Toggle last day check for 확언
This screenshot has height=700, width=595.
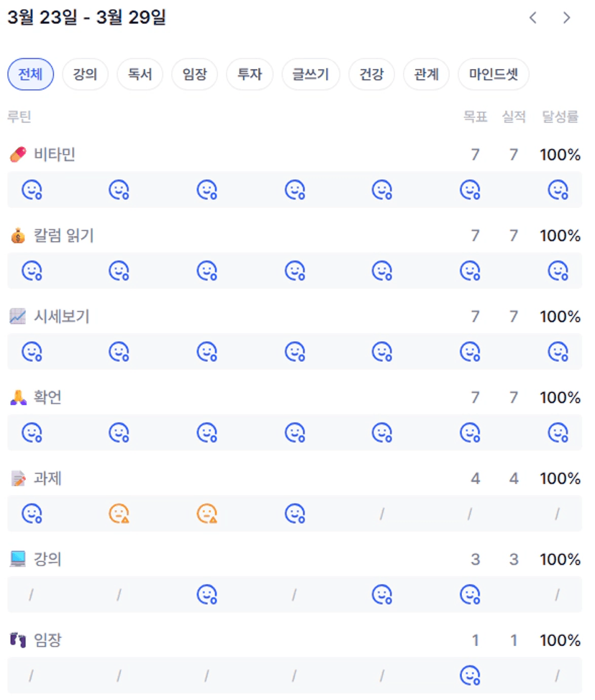click(x=558, y=432)
